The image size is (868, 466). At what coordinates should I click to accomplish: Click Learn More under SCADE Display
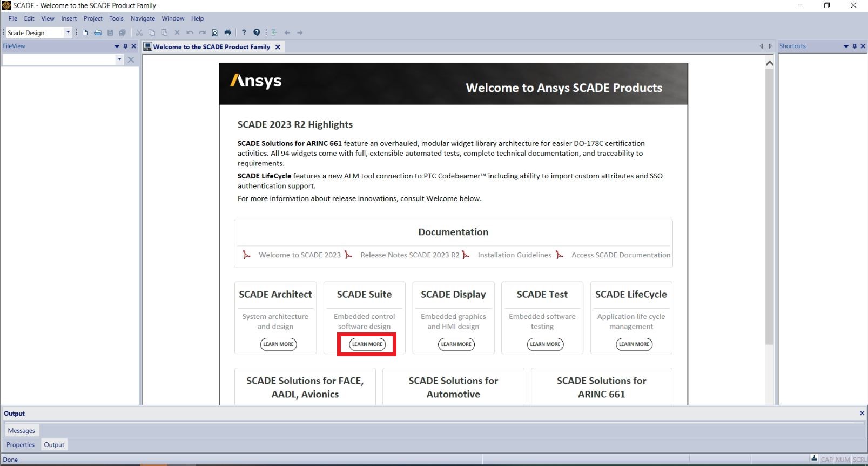tap(456, 344)
